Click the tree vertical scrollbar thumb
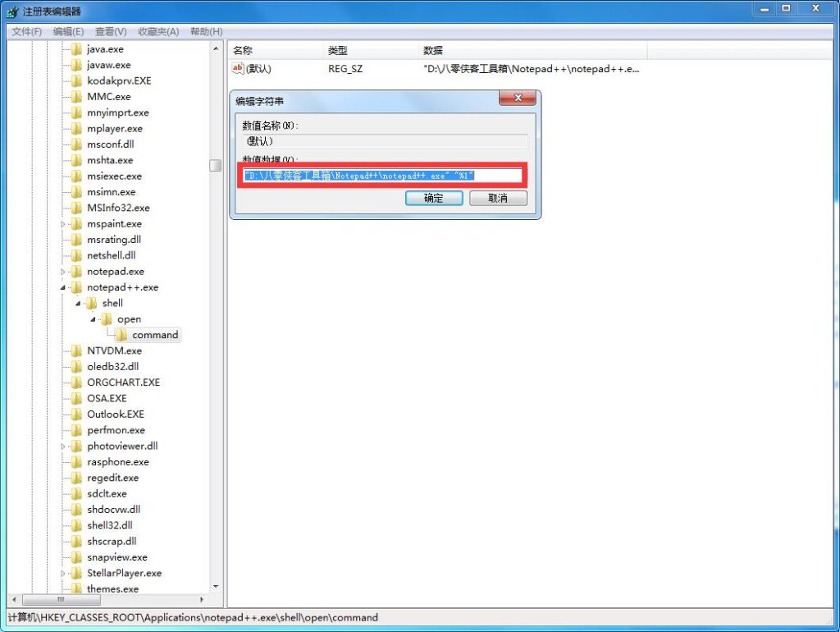The image size is (840, 632). pyautogui.click(x=216, y=166)
